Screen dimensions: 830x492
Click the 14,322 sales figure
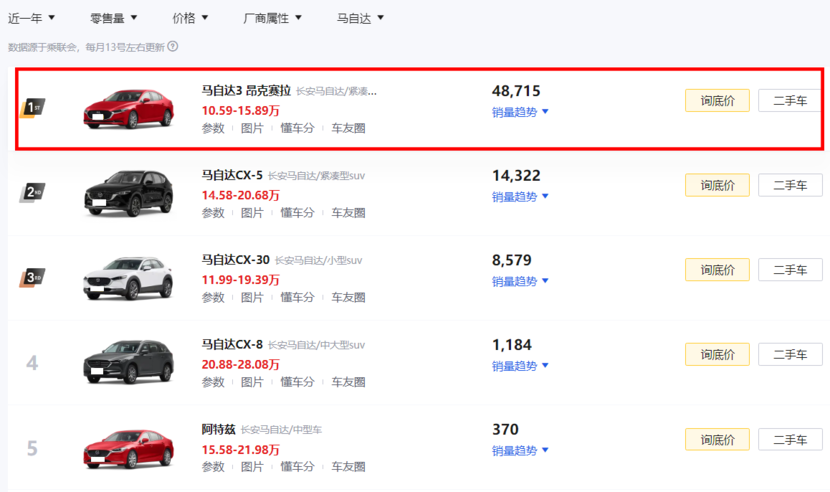pos(516,176)
